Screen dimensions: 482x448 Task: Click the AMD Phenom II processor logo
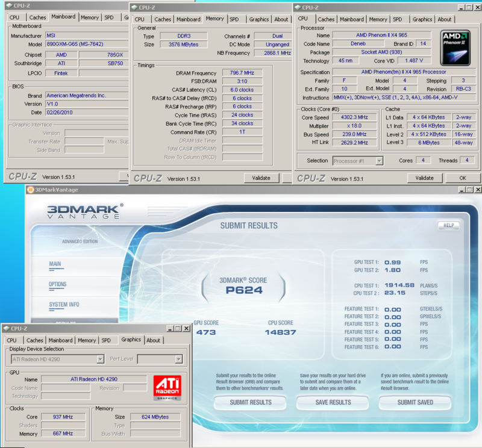pyautogui.click(x=454, y=47)
